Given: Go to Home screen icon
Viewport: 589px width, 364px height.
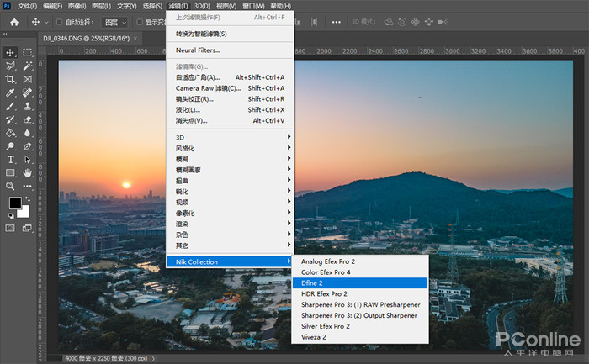Looking at the screenshot, I should click(14, 23).
